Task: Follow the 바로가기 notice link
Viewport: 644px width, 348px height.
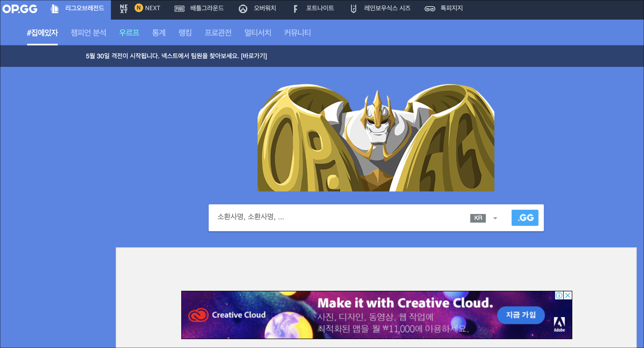Action: (254, 56)
